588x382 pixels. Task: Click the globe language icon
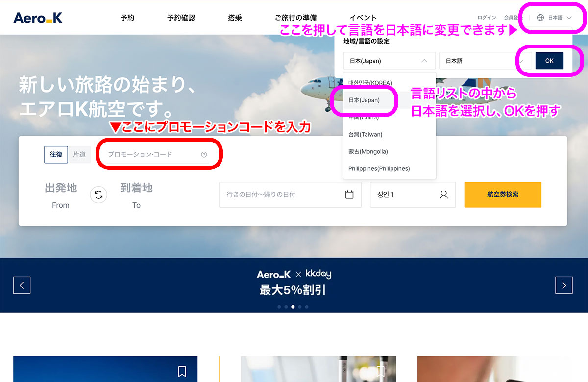(540, 18)
